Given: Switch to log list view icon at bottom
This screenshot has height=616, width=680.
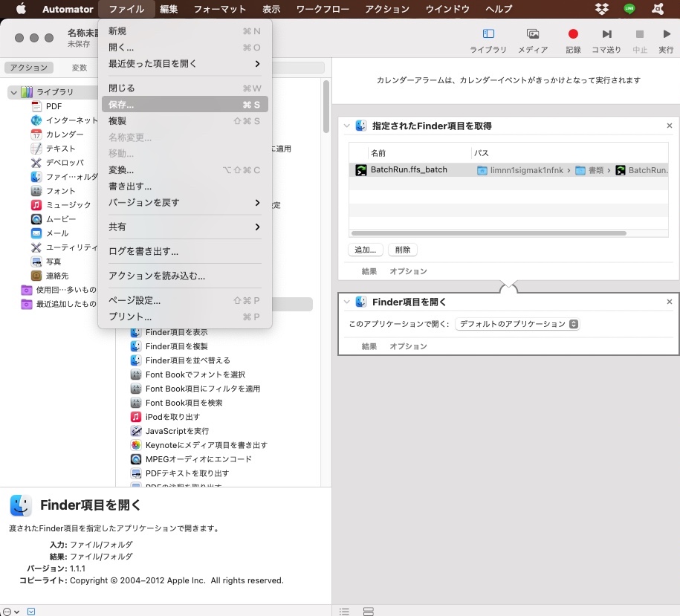Looking at the screenshot, I should click(344, 612).
